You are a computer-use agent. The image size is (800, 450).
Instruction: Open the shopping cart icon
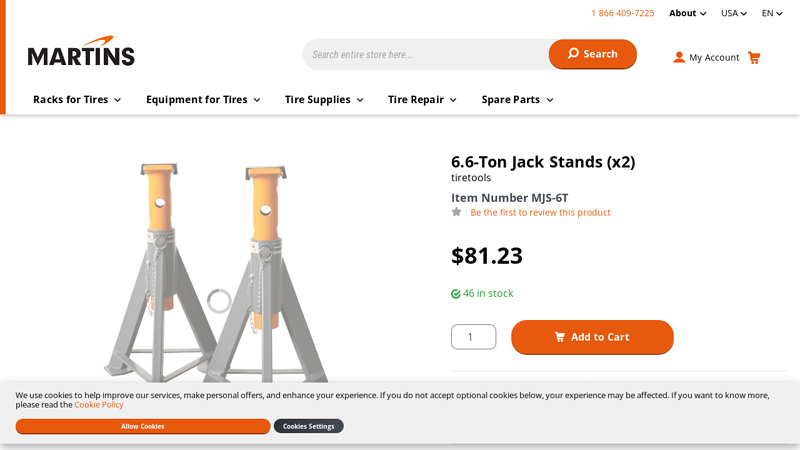click(754, 57)
